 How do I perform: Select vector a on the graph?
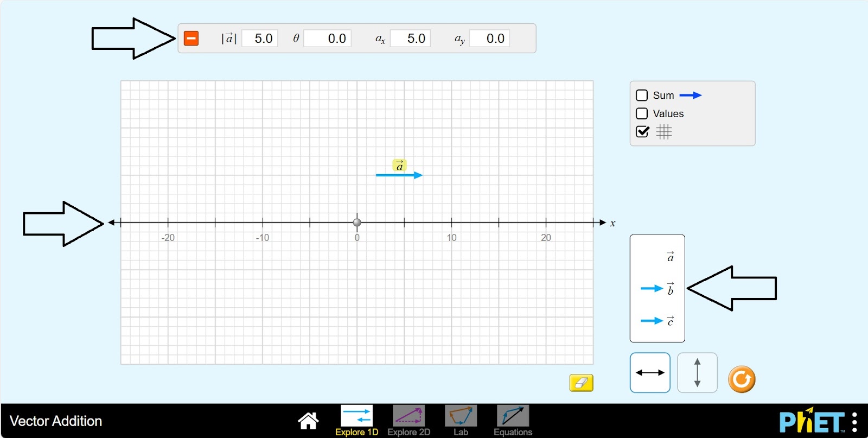(399, 175)
